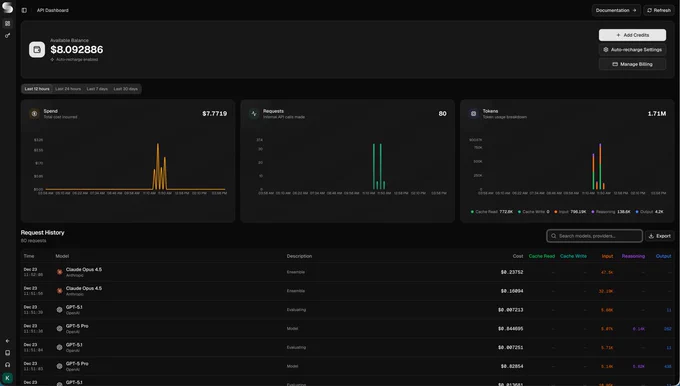The image size is (680, 386).
Task: Export the request history
Action: (x=660, y=236)
